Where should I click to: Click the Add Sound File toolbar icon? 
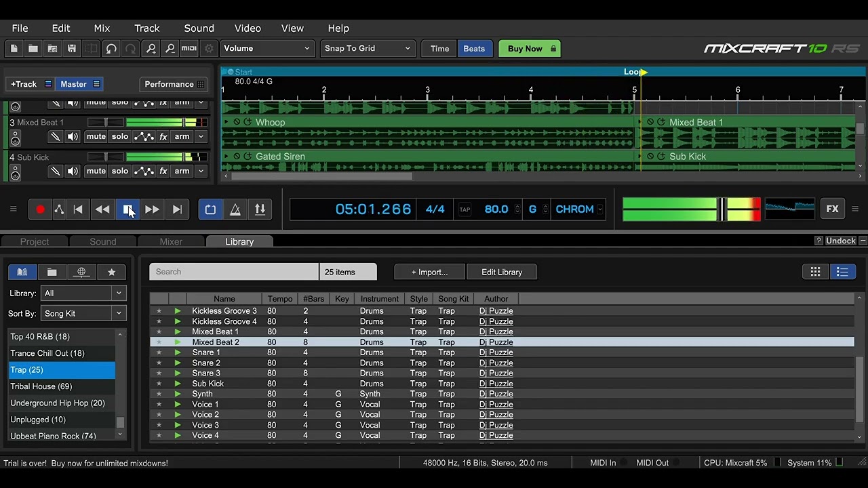(x=52, y=48)
